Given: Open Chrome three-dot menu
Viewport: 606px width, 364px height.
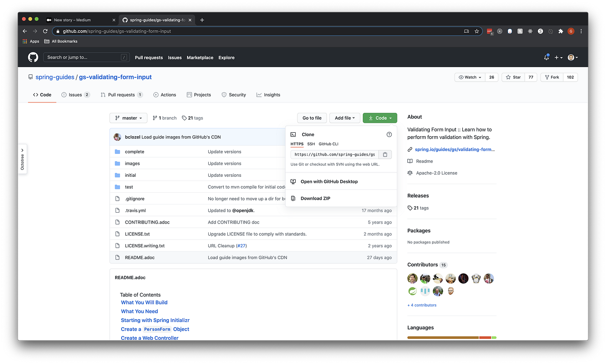Looking at the screenshot, I should (x=581, y=31).
